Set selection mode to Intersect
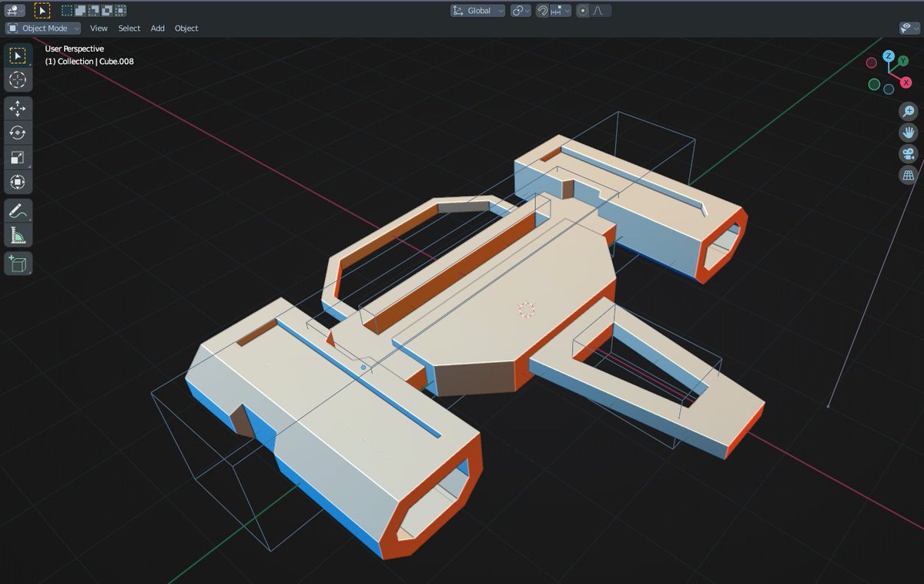Viewport: 924px width, 584px height. 119,11
